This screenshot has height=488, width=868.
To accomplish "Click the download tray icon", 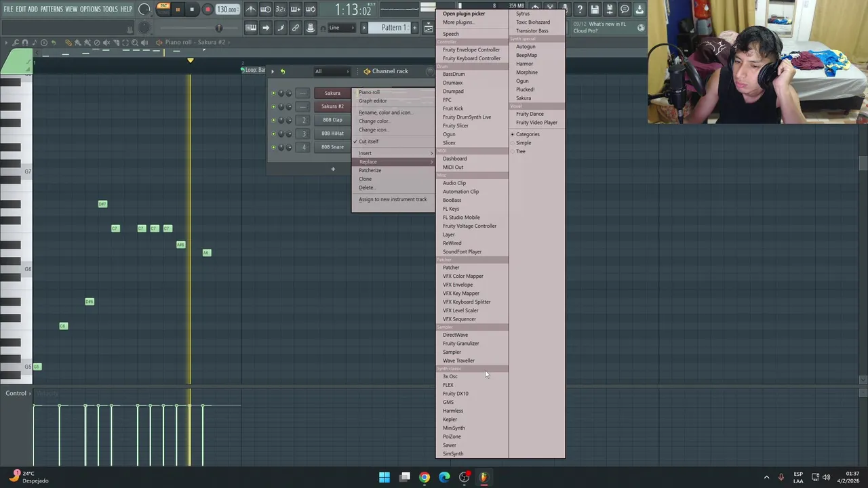I will tap(639, 9).
